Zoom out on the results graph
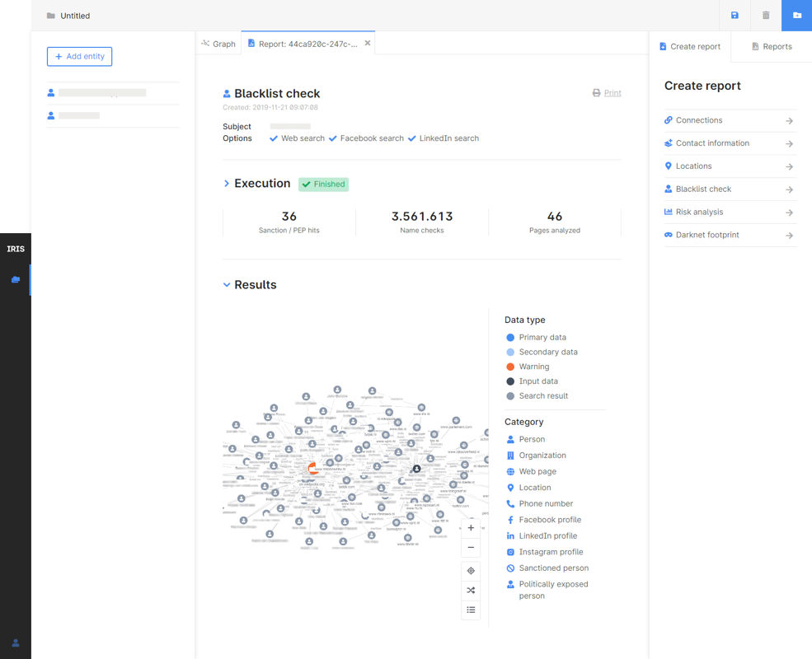The height and width of the screenshot is (659, 812). click(471, 547)
